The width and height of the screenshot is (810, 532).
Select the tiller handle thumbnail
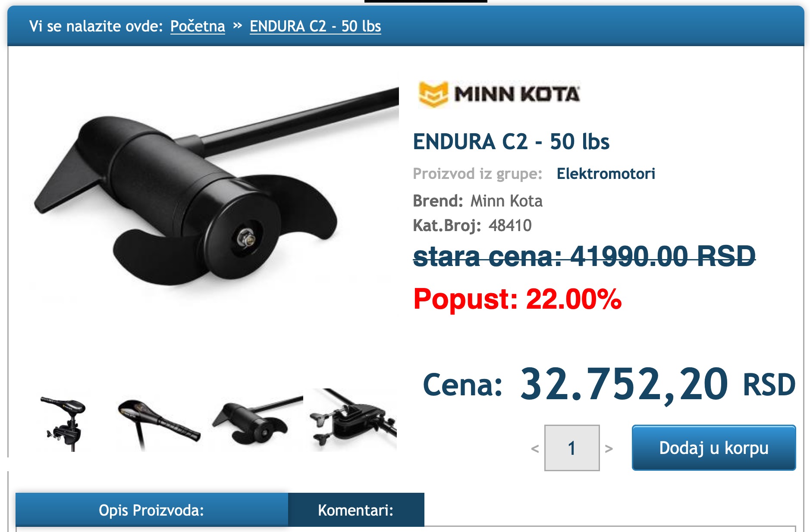point(158,422)
